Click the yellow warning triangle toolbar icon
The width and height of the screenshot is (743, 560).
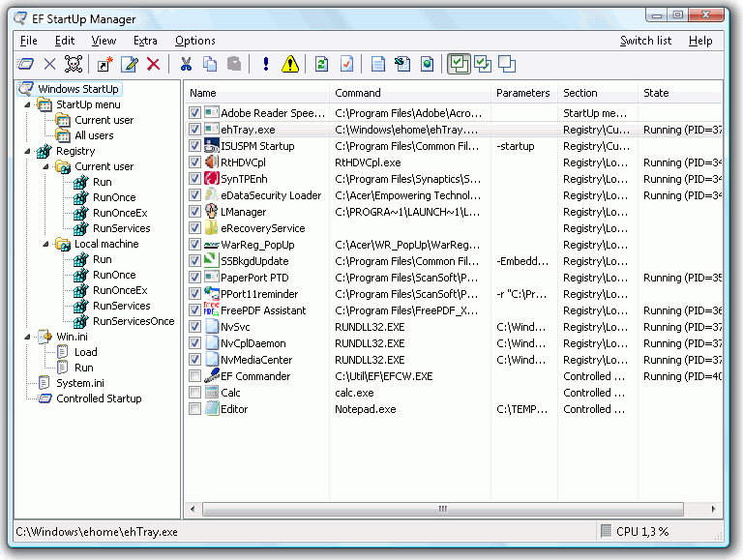click(x=289, y=65)
